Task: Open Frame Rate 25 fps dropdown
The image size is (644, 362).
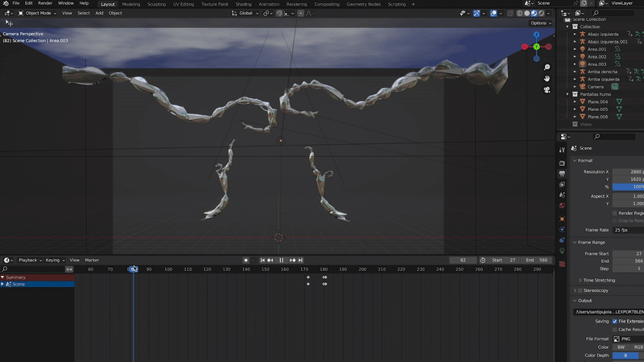Action: tap(628, 230)
